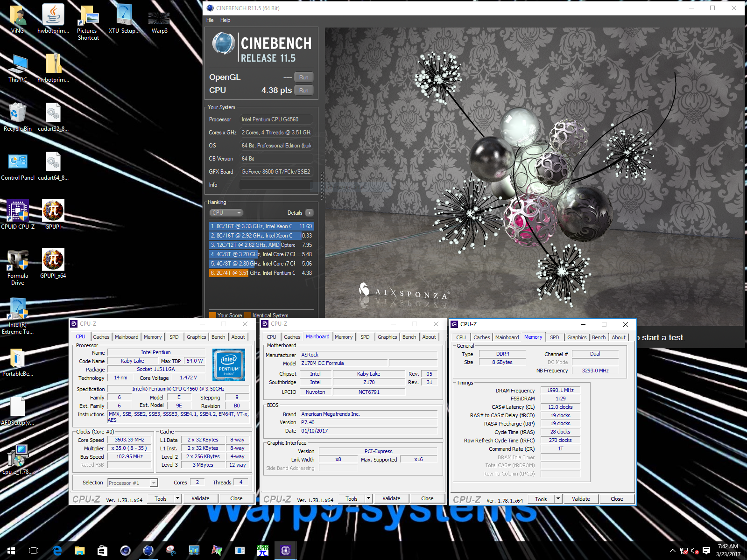Click the network icon in system tray
The height and width of the screenshot is (560, 747).
[684, 551]
